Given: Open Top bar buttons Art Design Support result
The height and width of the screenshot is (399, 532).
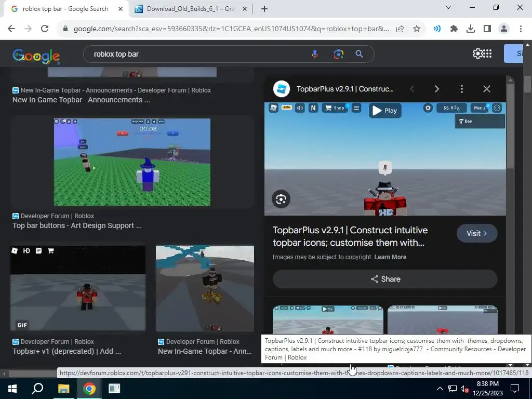Looking at the screenshot, I should click(x=77, y=225).
